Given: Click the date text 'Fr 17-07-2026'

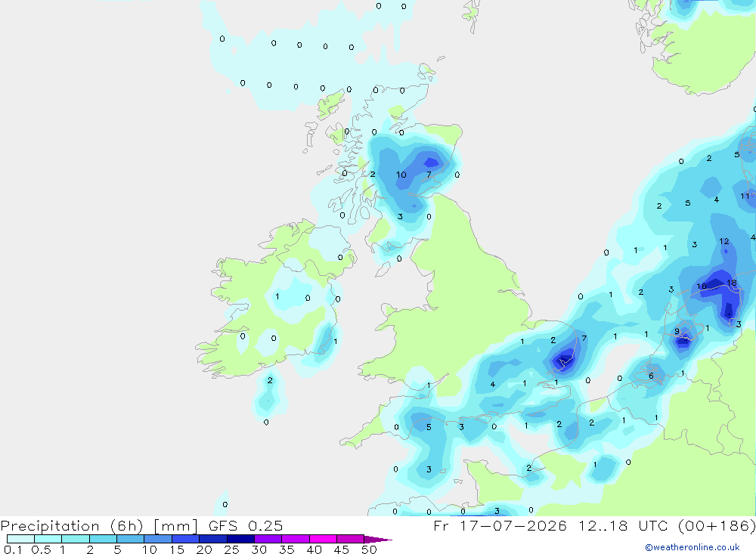Looking at the screenshot, I should click(x=500, y=525).
